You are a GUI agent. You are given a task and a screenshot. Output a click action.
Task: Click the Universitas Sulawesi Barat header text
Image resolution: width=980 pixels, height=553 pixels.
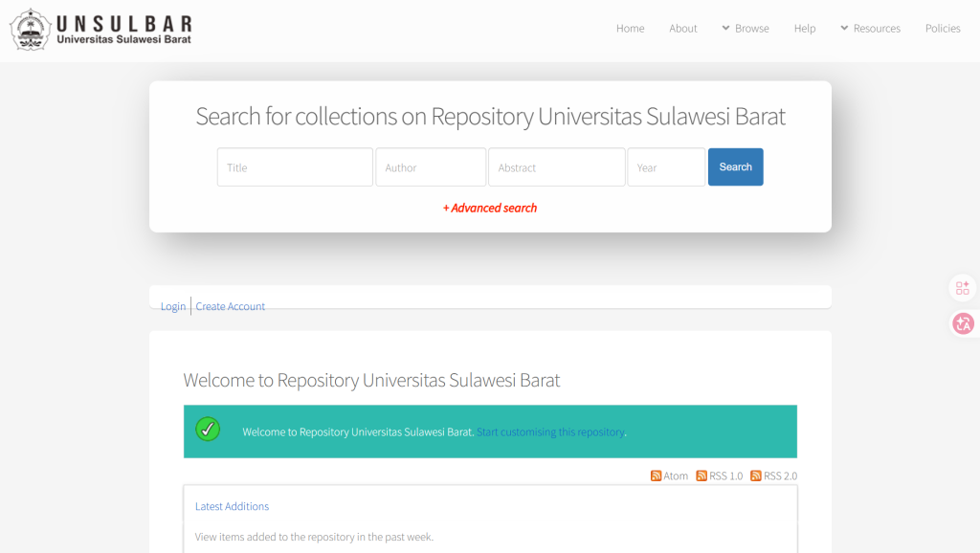point(123,39)
